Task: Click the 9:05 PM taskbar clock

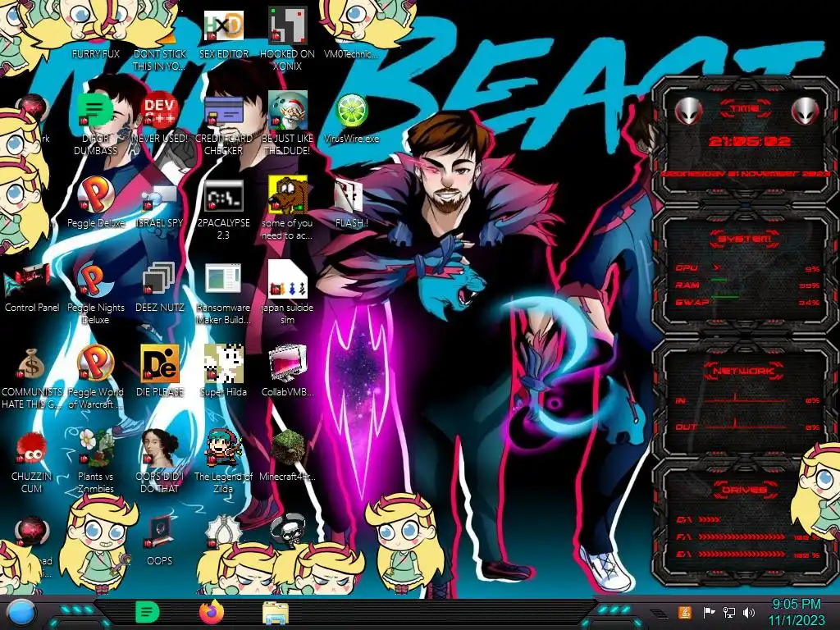Action: (796, 612)
